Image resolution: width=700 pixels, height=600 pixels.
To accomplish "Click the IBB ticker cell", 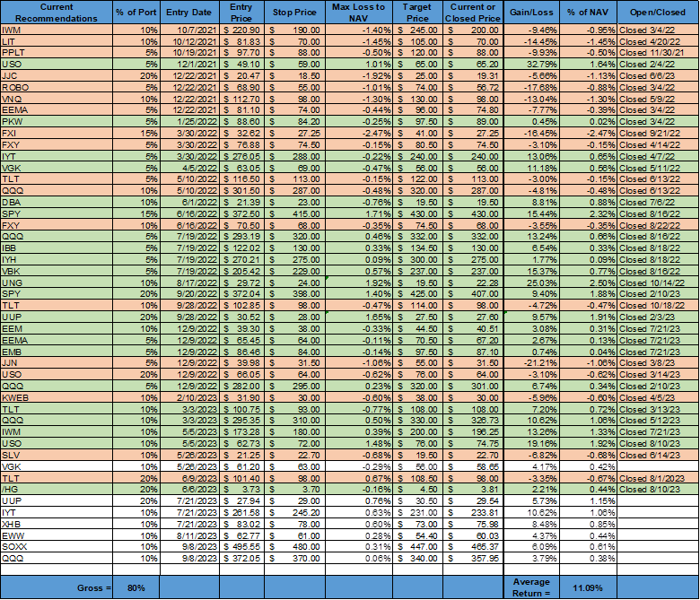I will pos(57,248).
